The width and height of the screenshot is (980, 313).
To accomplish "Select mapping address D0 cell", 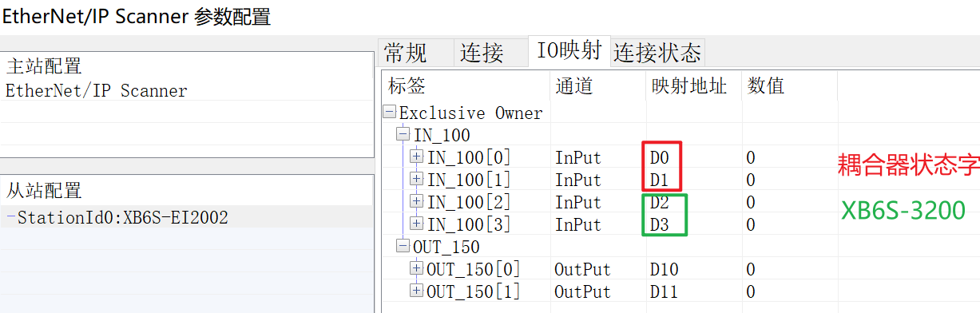I will pyautogui.click(x=659, y=158).
